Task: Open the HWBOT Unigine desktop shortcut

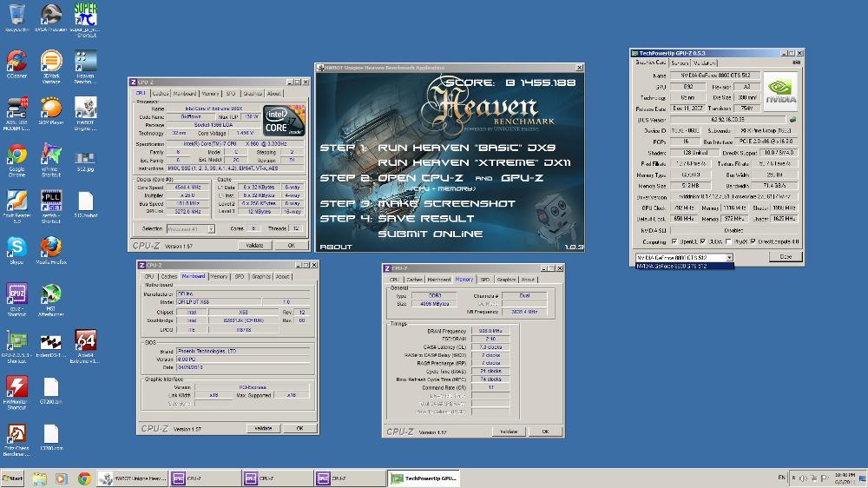Action: [85, 113]
